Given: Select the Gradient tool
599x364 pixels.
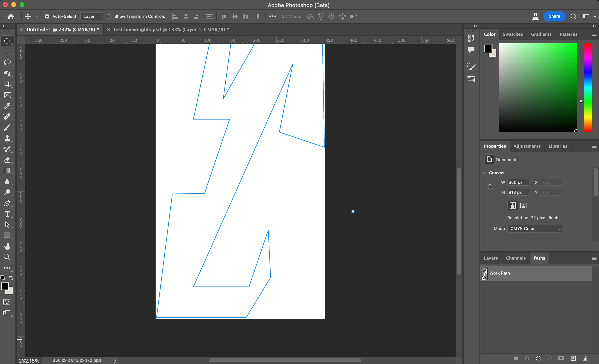Looking at the screenshot, I should (x=7, y=171).
